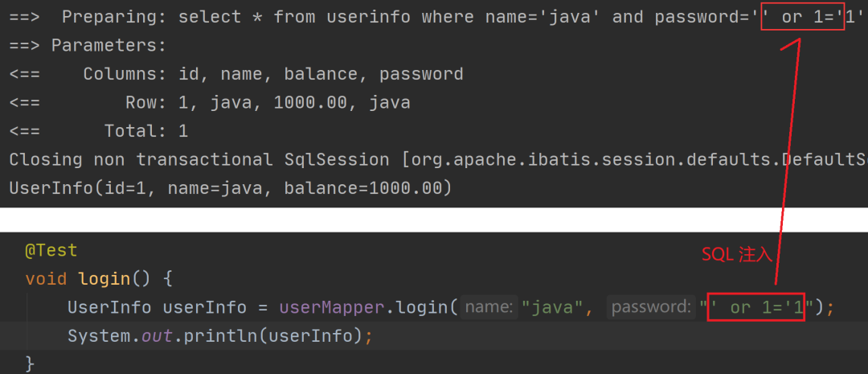Click the red-boxed ' or 1='1 string in code
This screenshot has height=374, width=868.
[755, 308]
